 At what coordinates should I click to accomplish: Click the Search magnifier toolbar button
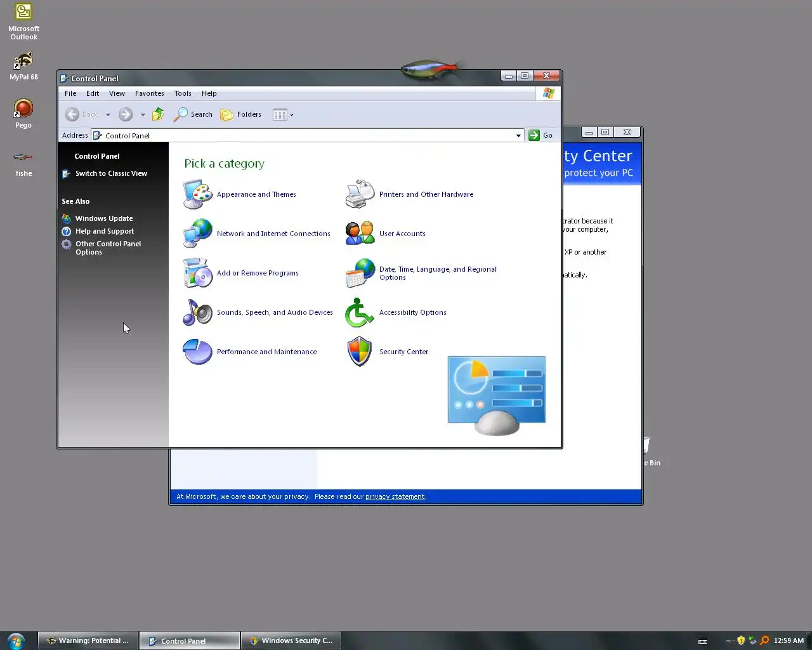point(193,114)
